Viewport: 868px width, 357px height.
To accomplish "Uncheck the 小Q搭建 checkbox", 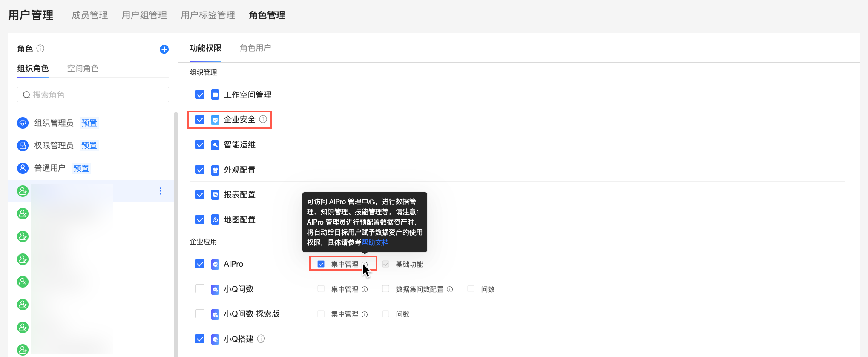I will tap(200, 339).
